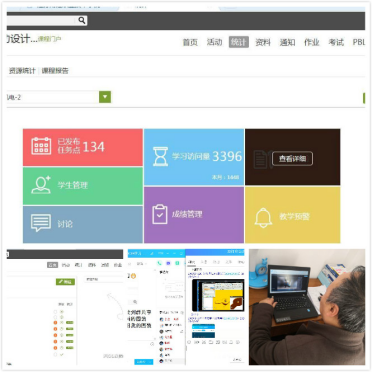The height and width of the screenshot is (372, 372).
Task: Click the hourglass icon on visits tile
Action: tap(160, 156)
